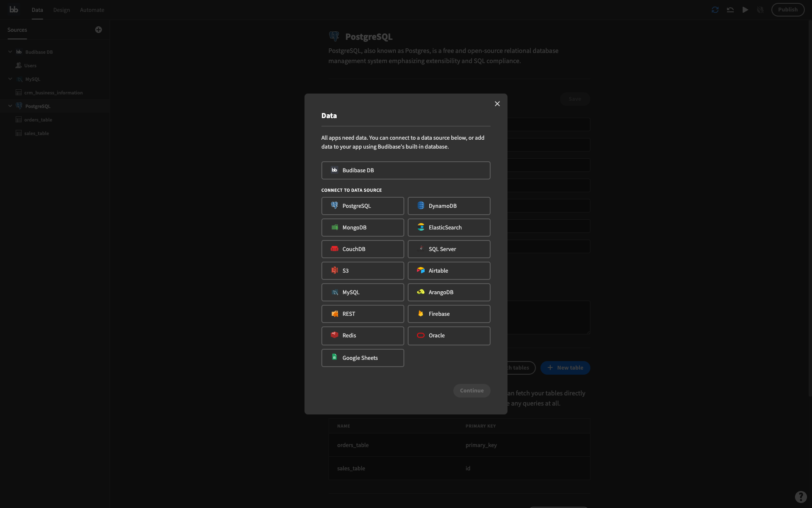Click the preview play icon
The height and width of the screenshot is (508, 812).
click(745, 10)
